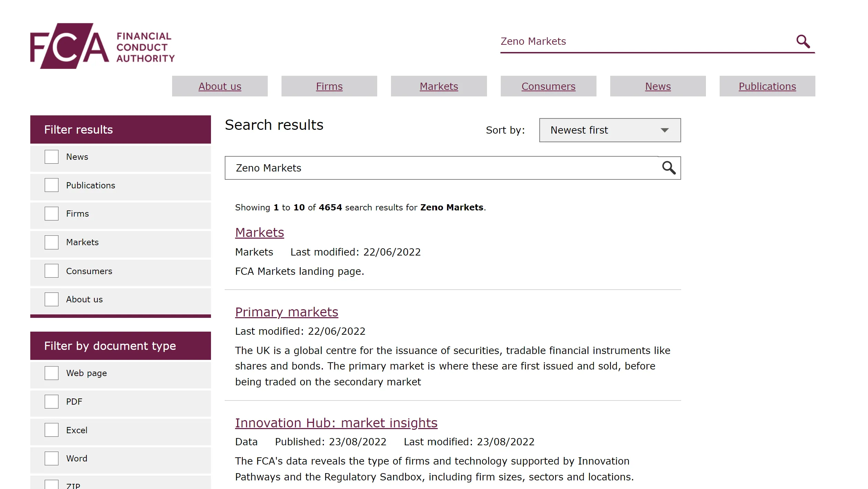Click the header search magnifier icon
868x489 pixels.
coord(803,41)
